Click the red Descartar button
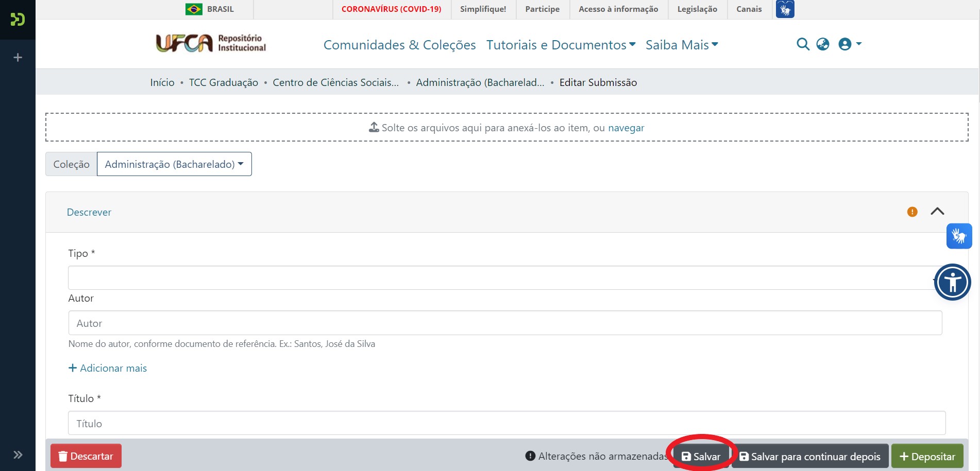980x471 pixels. click(x=86, y=456)
